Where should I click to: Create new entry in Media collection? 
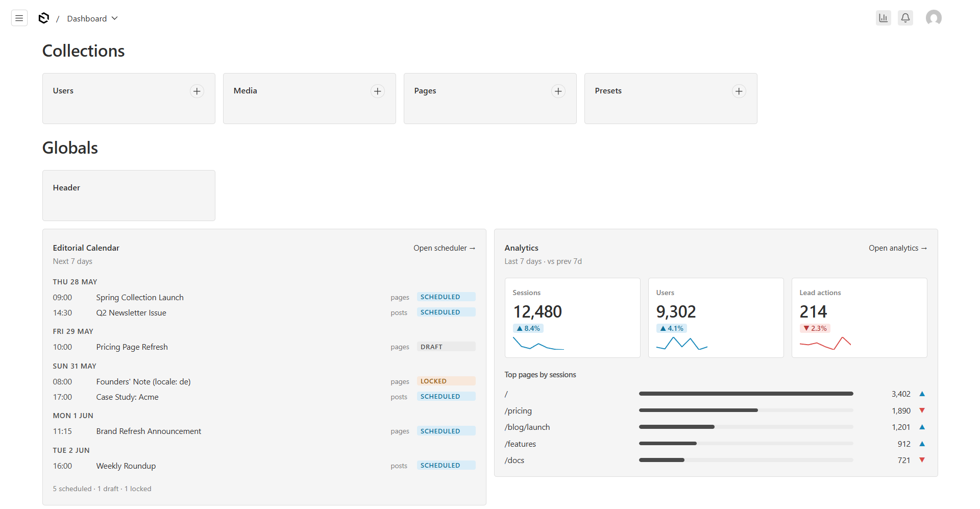click(x=378, y=91)
